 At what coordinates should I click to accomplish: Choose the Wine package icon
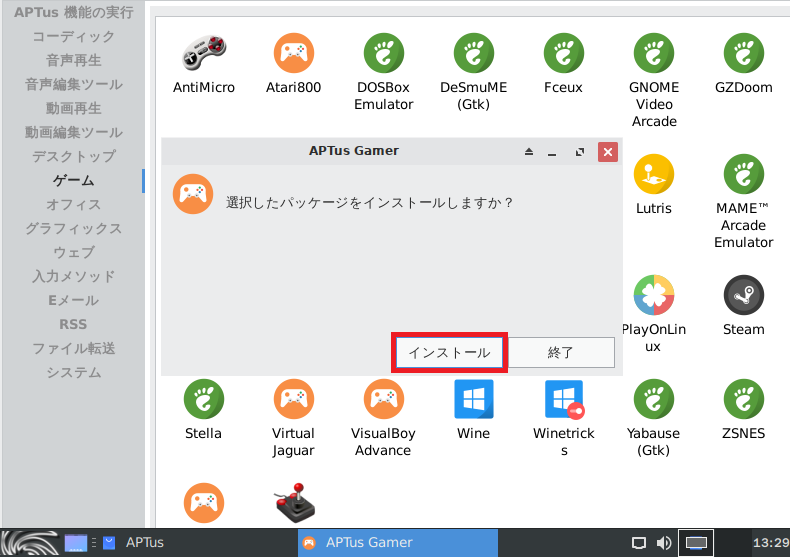[x=474, y=399]
